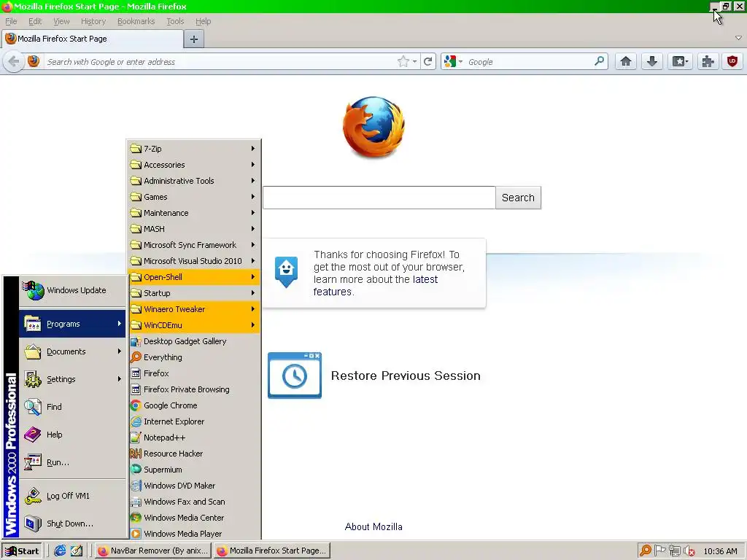Click the Search button on start page
The image size is (747, 560).
click(518, 197)
